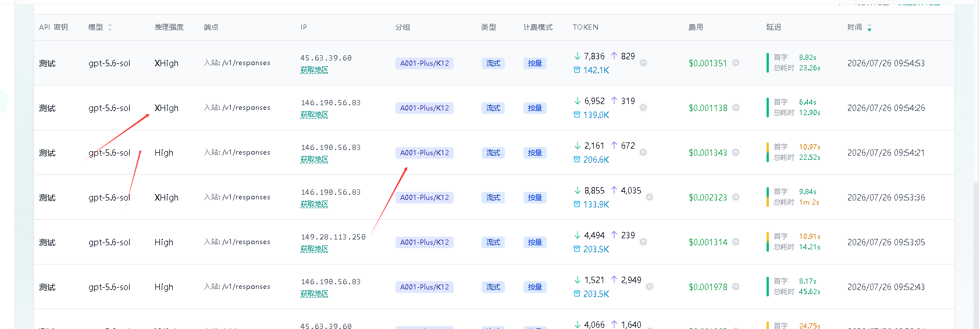Click 流式 tag in the 09:54:21 row

493,153
